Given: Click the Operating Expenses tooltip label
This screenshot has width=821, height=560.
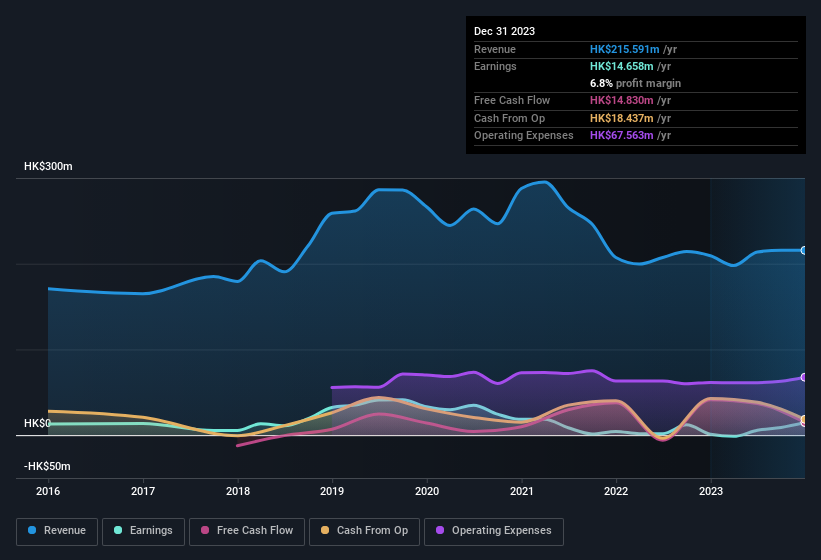Looking at the screenshot, I should (524, 136).
